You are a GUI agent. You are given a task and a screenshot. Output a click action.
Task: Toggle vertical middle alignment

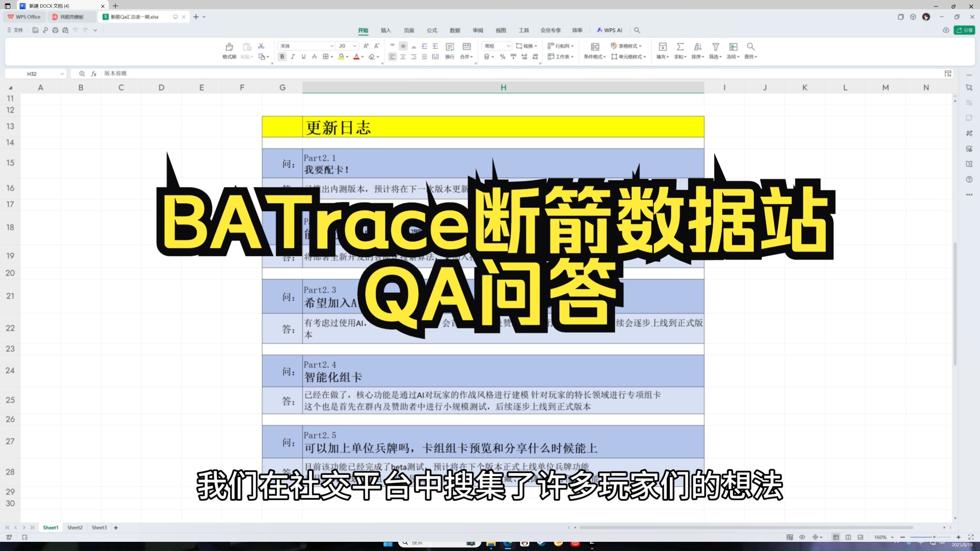403,46
